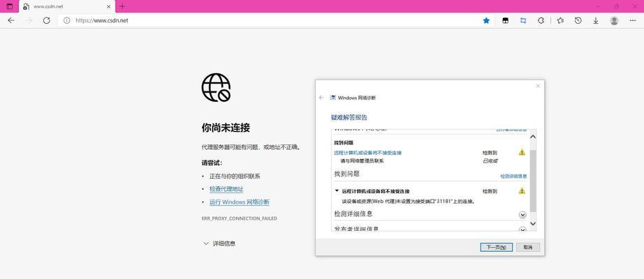The height and width of the screenshot is (279, 644).
Task: Click the report scrollbar thumb
Action: [533, 181]
